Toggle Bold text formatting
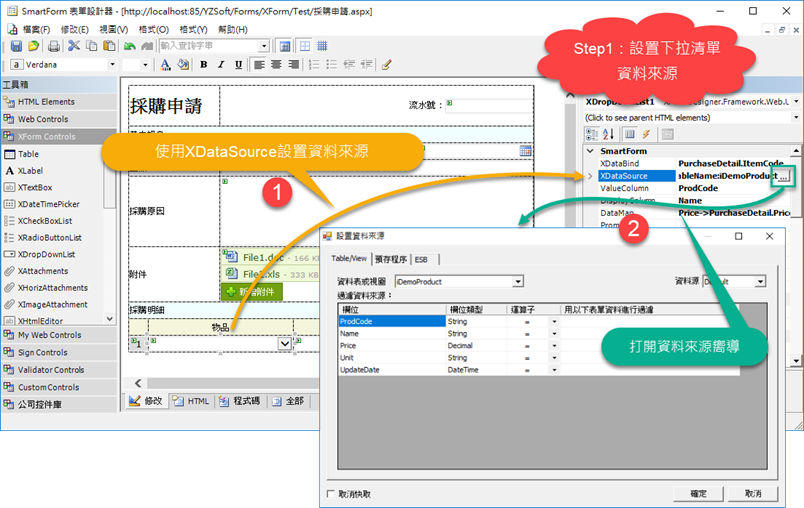Image resolution: width=804 pixels, height=508 pixels. (203, 65)
